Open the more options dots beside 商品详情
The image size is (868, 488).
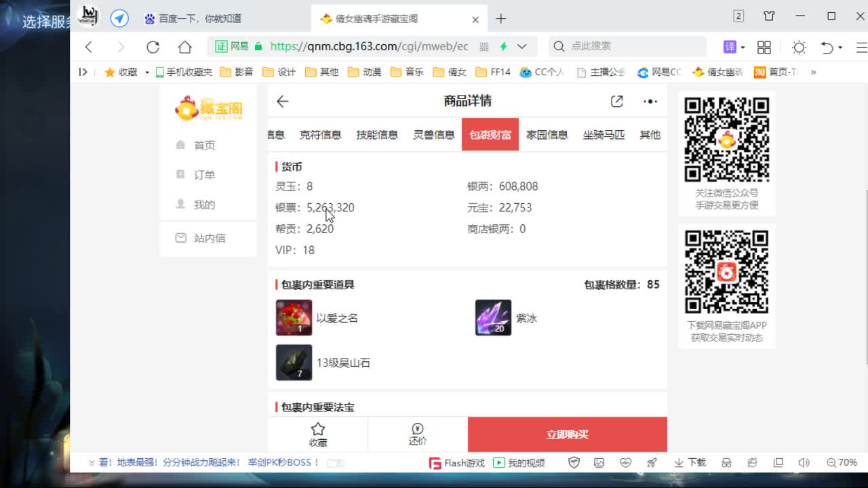(x=649, y=101)
